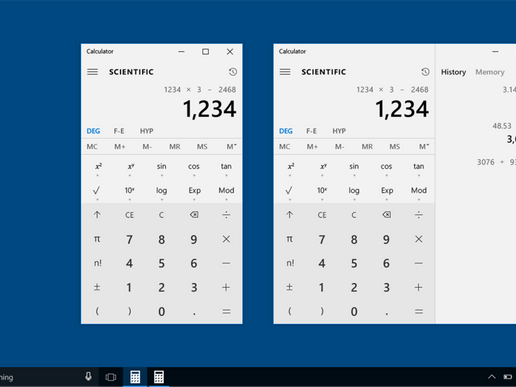Click plus-minus sign key in left Calculator
Viewport: 516px width, 387px height.
click(x=97, y=287)
